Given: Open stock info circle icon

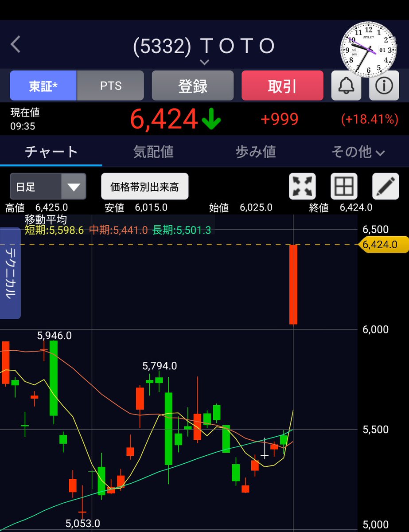Looking at the screenshot, I should pos(384,86).
